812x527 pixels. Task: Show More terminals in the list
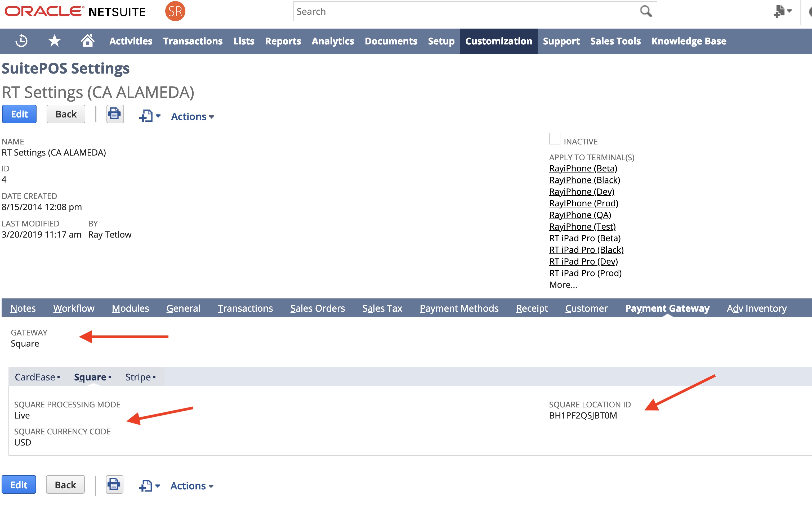(x=563, y=285)
